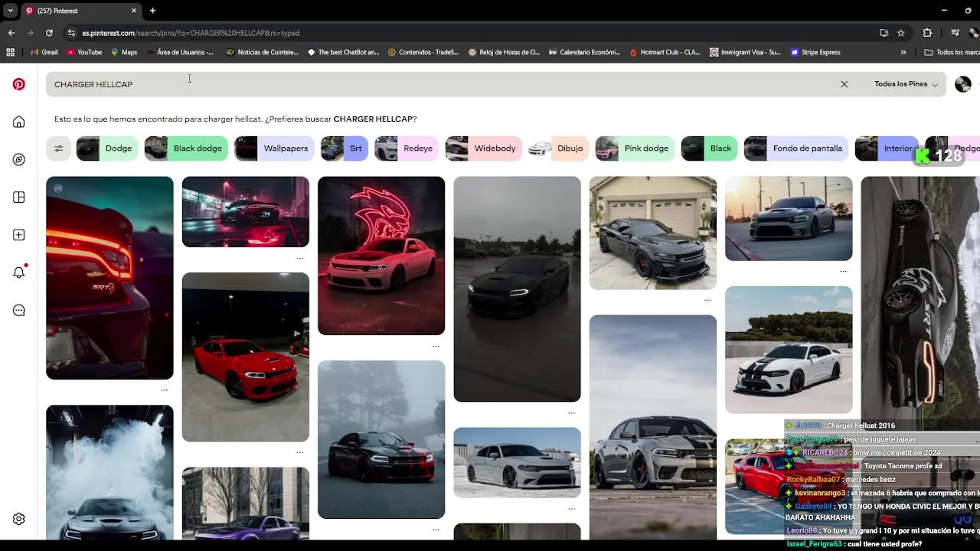Select the Widebody filter chip
Image resolution: width=980 pixels, height=551 pixels.
[x=483, y=148]
